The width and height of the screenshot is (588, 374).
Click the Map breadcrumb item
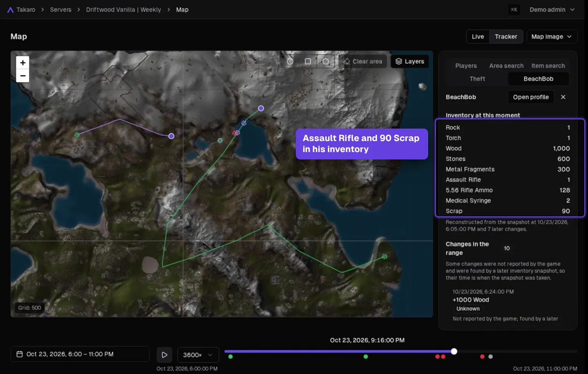(182, 10)
